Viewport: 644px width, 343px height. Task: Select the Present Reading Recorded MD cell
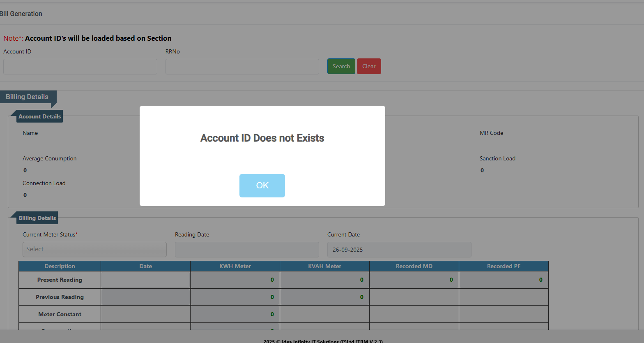coord(414,280)
